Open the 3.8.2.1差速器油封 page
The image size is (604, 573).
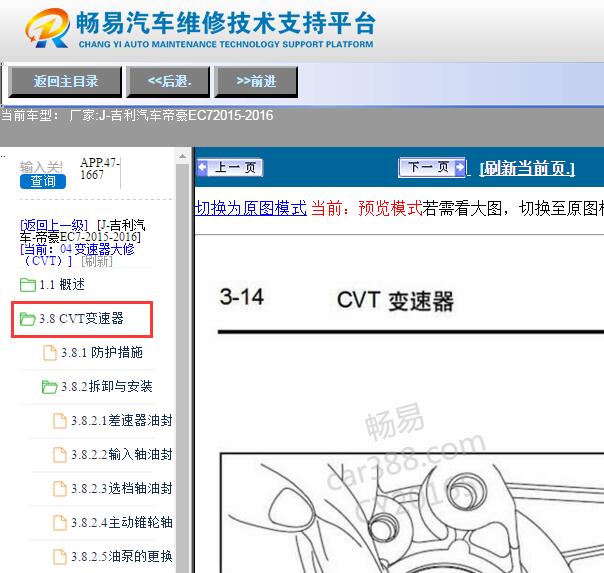coord(122,420)
